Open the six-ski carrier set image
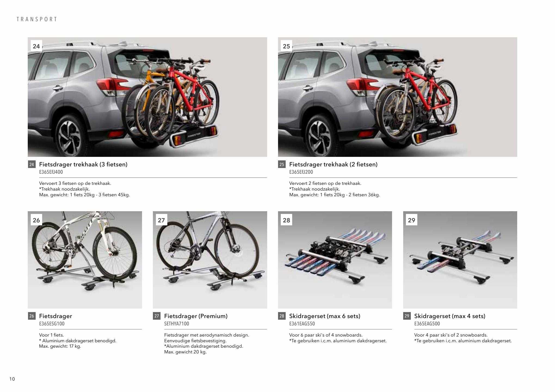This screenshot has width=555, height=392. [335, 260]
